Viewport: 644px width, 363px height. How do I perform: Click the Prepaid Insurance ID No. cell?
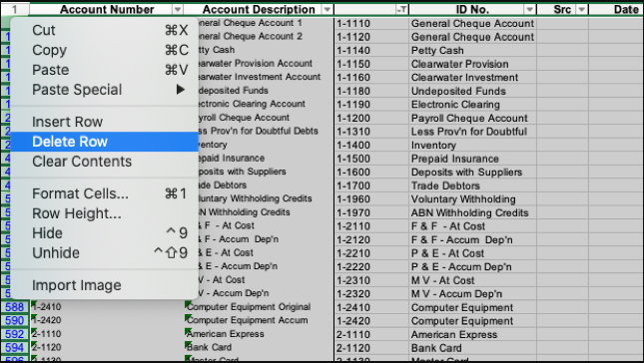click(x=472, y=159)
